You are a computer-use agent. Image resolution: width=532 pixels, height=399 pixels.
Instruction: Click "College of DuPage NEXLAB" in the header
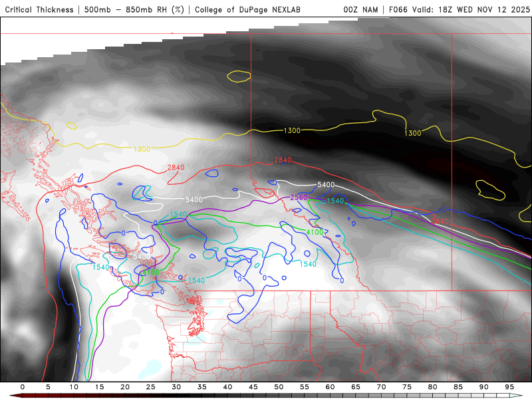click(247, 9)
